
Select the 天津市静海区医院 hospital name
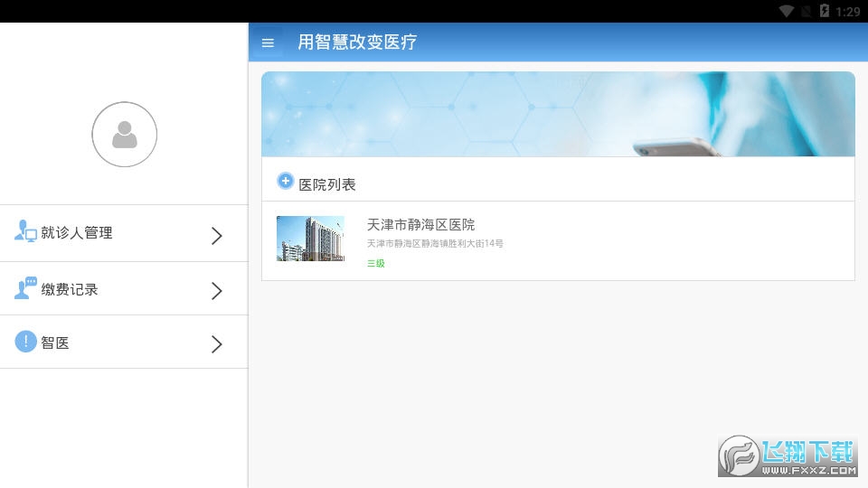point(420,225)
